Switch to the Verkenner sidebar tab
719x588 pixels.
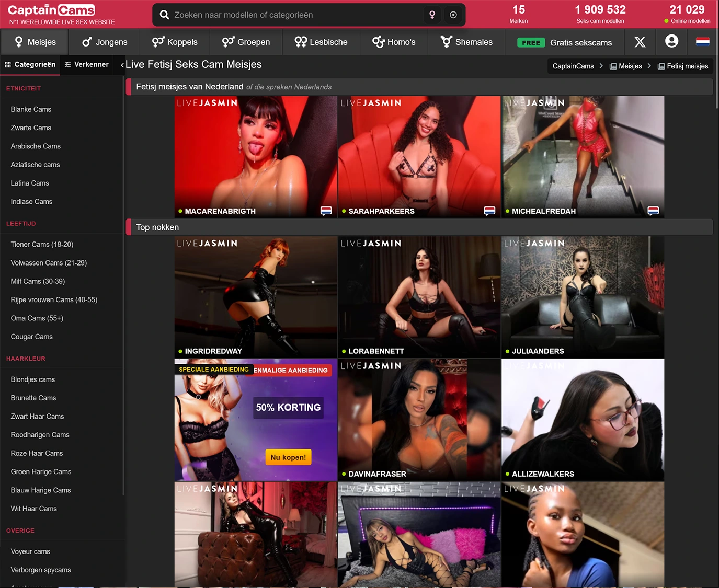(x=87, y=65)
